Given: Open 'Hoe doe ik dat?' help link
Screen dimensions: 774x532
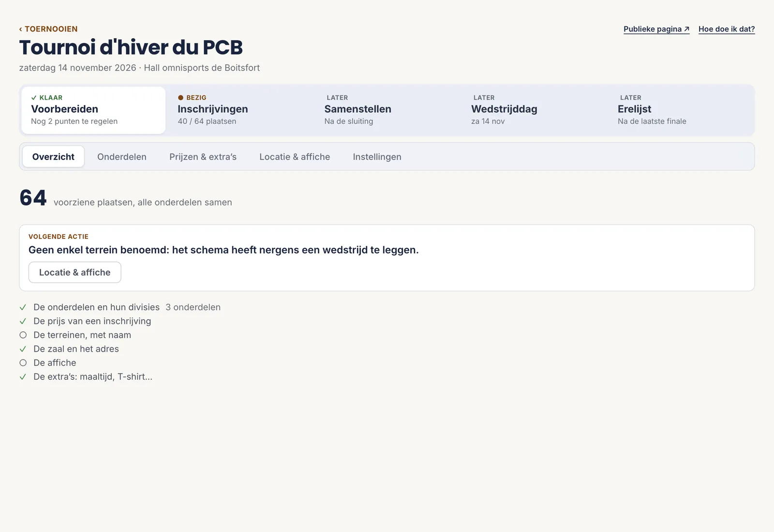Looking at the screenshot, I should coord(727,29).
